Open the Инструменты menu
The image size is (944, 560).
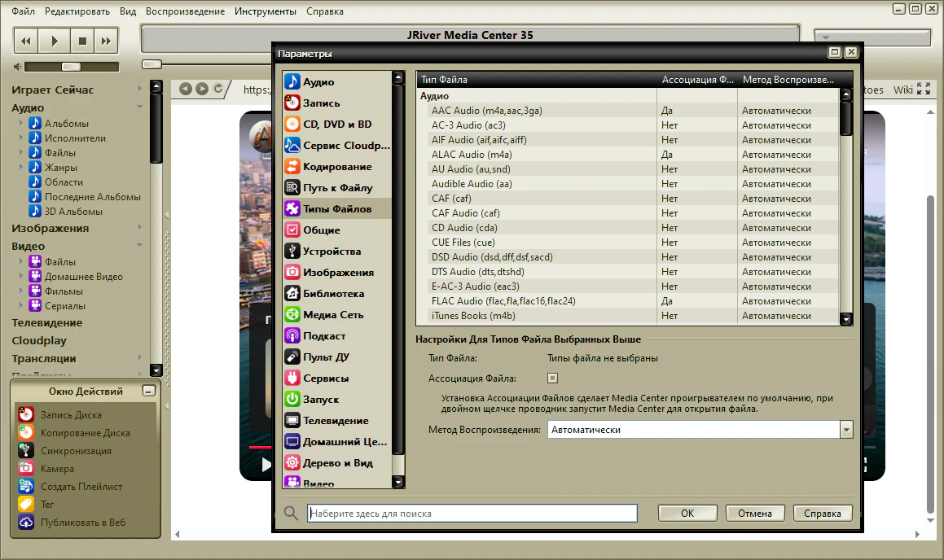tap(265, 11)
